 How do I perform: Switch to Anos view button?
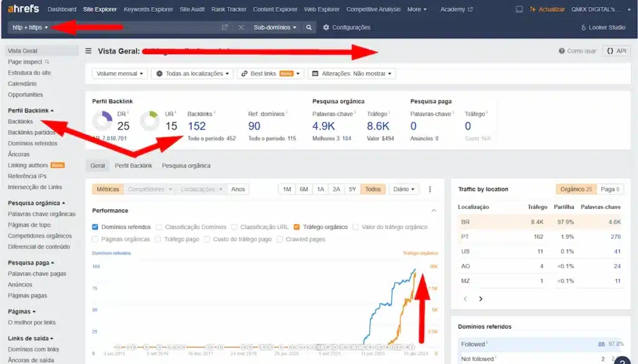(x=238, y=189)
